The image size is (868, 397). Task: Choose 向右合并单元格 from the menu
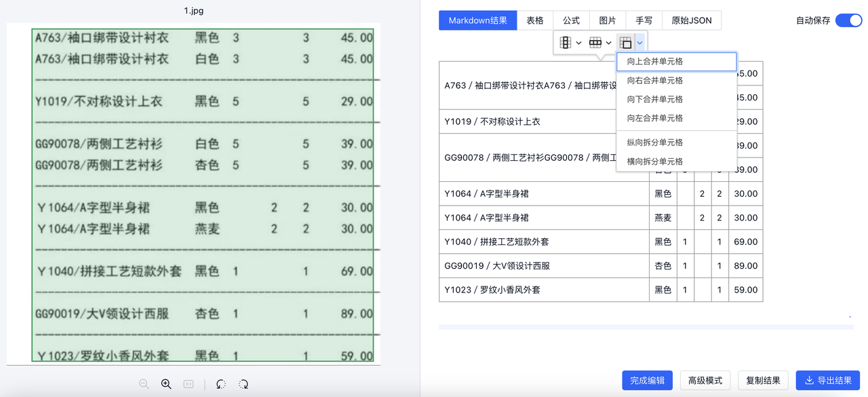[676, 80]
